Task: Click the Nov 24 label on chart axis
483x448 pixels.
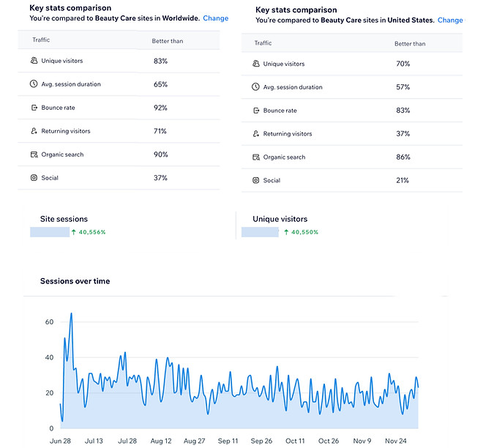Action: [x=396, y=441]
